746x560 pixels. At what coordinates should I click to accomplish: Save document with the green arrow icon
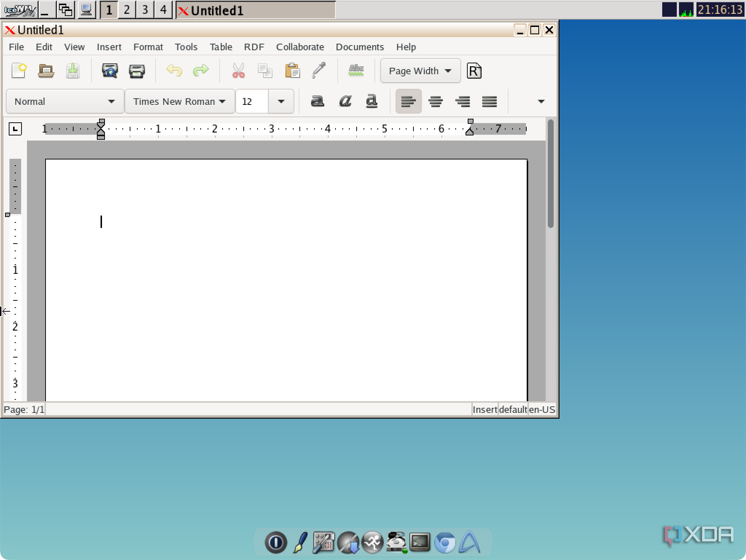click(73, 71)
